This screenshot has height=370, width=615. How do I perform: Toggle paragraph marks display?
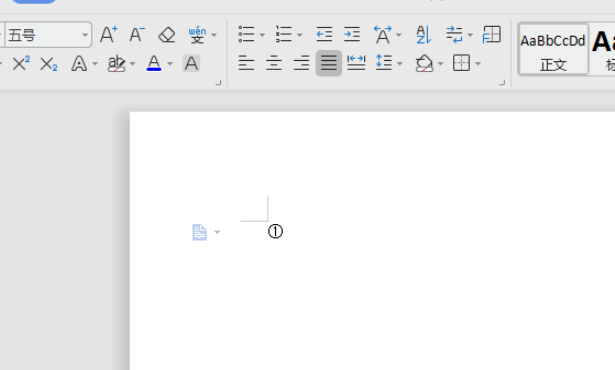[454, 35]
